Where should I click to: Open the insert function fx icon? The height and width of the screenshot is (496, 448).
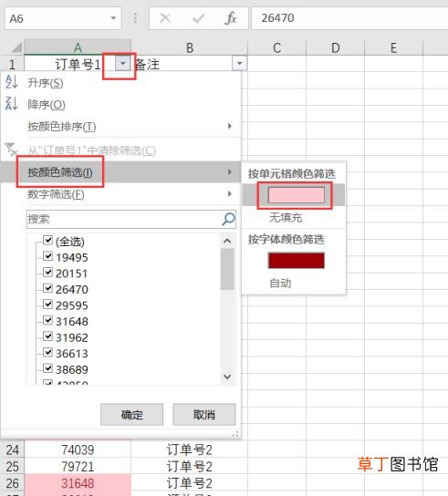231,18
